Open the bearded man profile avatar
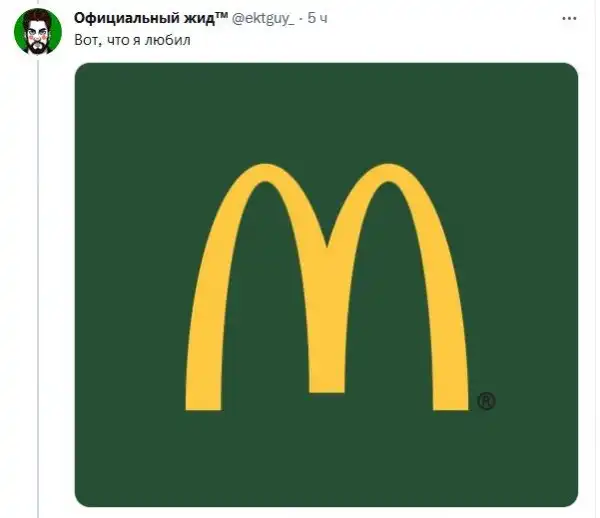This screenshot has height=518, width=600. (x=38, y=31)
